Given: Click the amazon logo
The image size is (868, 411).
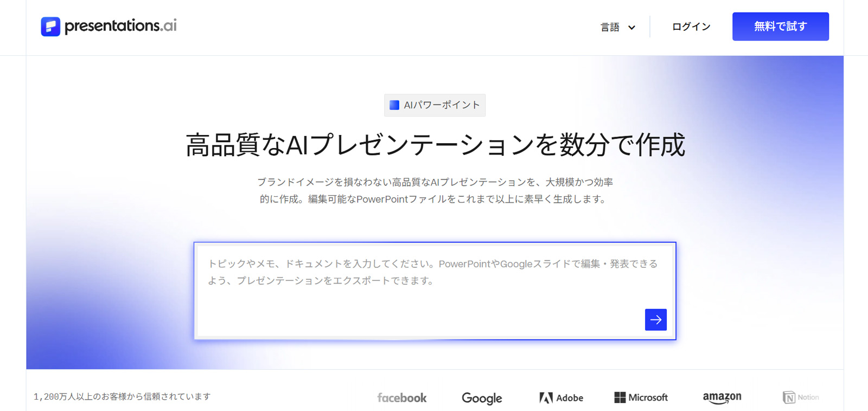Looking at the screenshot, I should (722, 398).
